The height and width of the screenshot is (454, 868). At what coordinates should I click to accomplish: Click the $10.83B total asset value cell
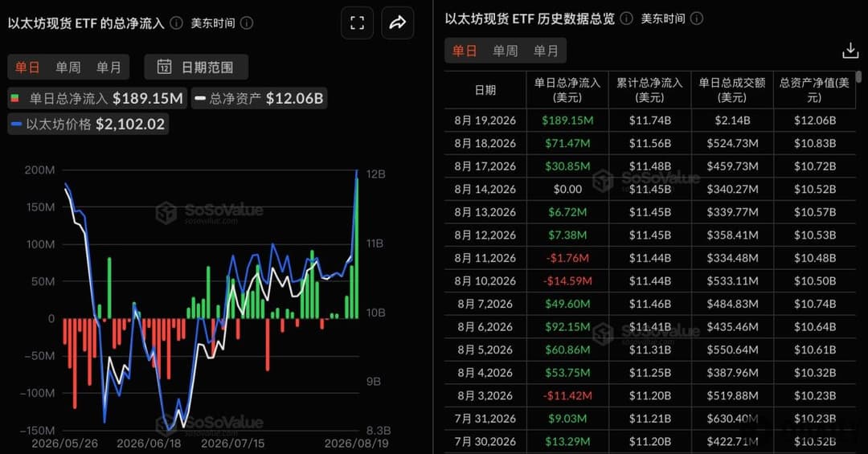coord(814,143)
